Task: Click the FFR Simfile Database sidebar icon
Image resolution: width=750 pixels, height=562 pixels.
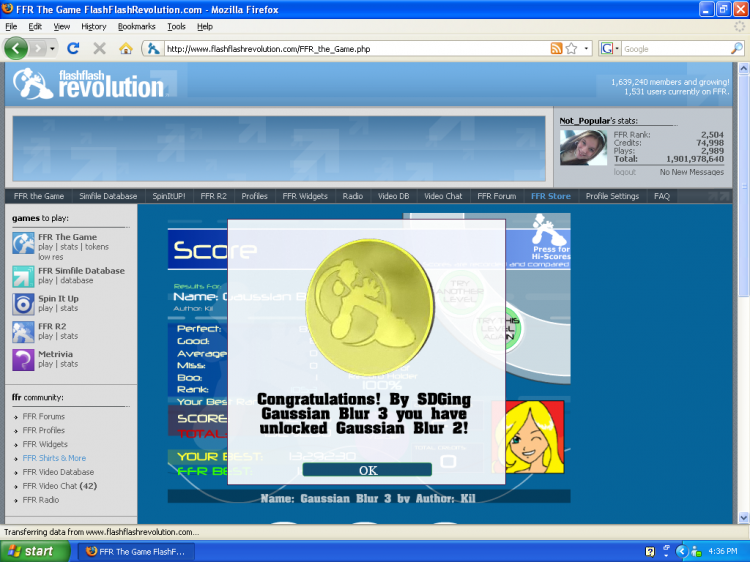Action: (23, 276)
